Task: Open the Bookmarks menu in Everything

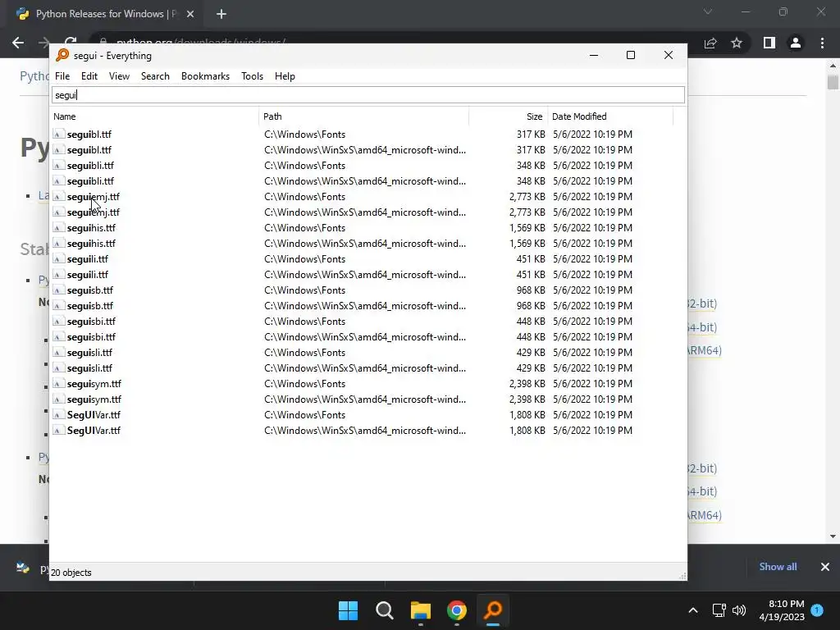Action: coord(205,76)
